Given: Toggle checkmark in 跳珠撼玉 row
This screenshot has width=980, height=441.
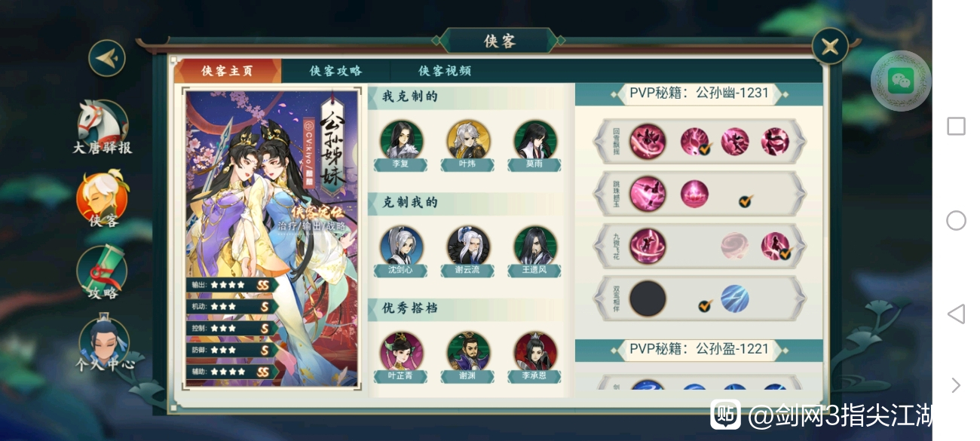Looking at the screenshot, I should point(745,201).
